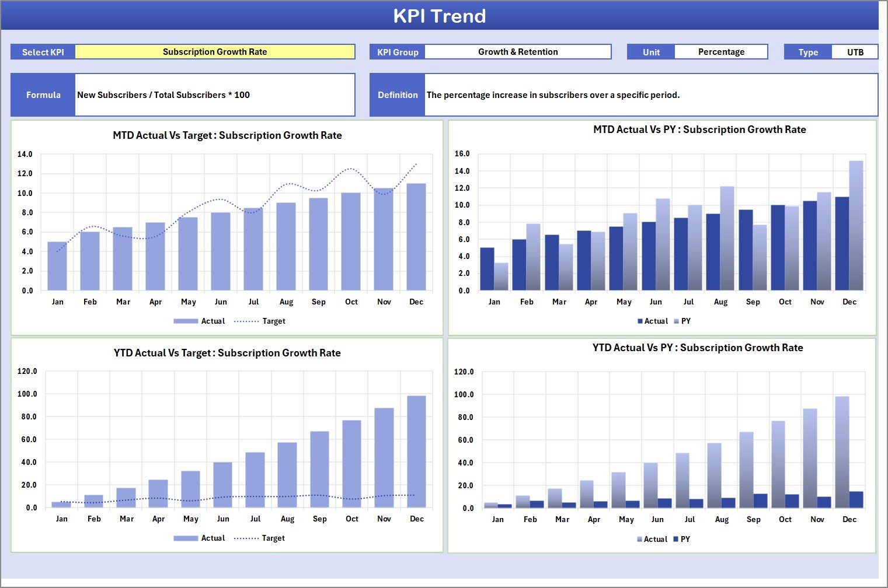Select the January label on YTD chart axis
The image size is (888, 588).
pyautogui.click(x=62, y=519)
